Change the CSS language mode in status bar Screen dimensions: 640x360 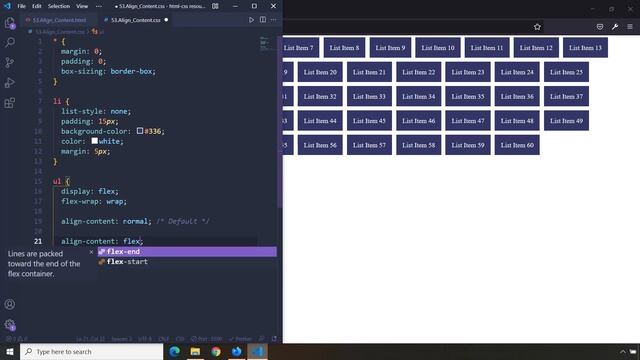click(180, 339)
